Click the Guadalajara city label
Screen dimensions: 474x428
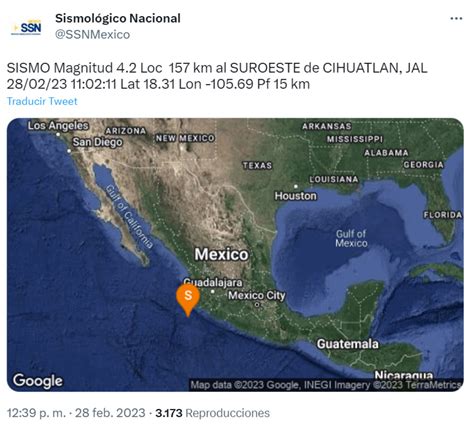point(213,283)
